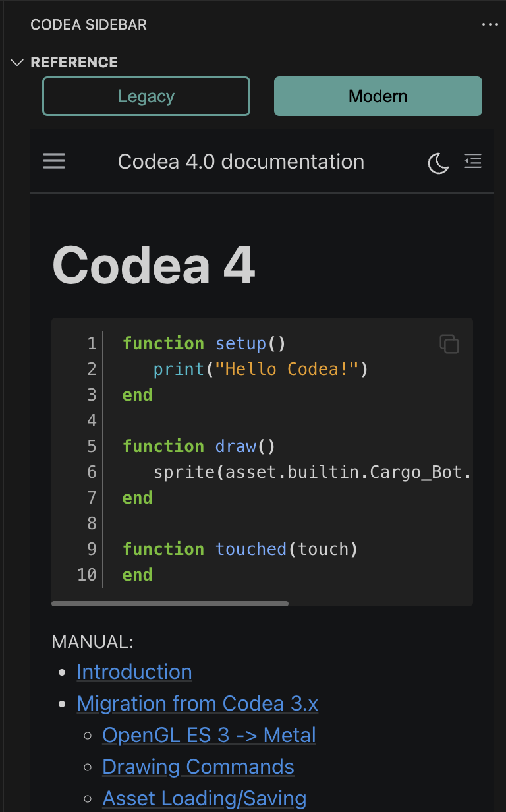Open the Drawing Commands link
Screen dimensions: 506x812
198,767
